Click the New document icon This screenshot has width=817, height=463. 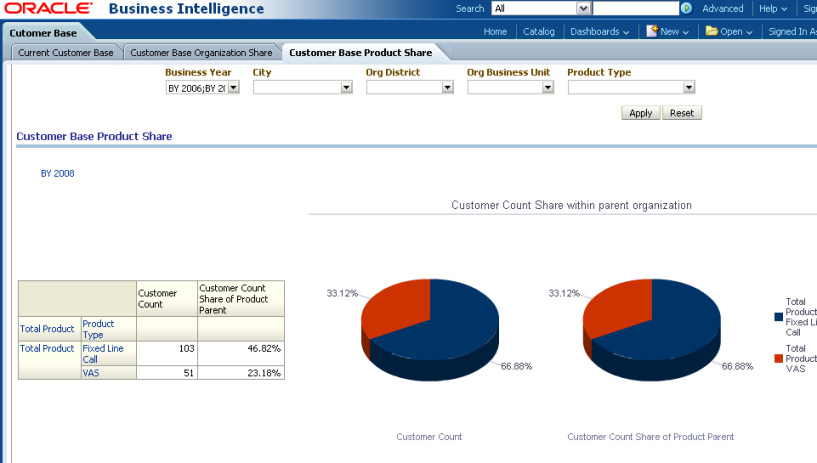pos(652,31)
